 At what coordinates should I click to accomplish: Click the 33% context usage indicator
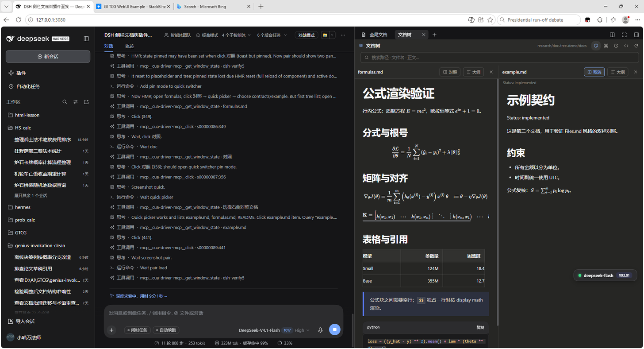(285, 343)
